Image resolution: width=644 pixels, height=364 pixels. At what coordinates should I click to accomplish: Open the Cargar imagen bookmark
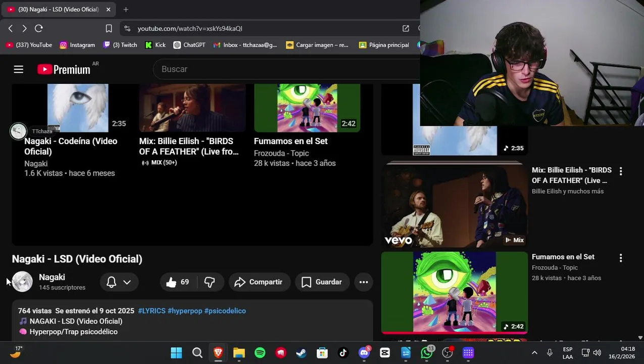tap(317, 45)
